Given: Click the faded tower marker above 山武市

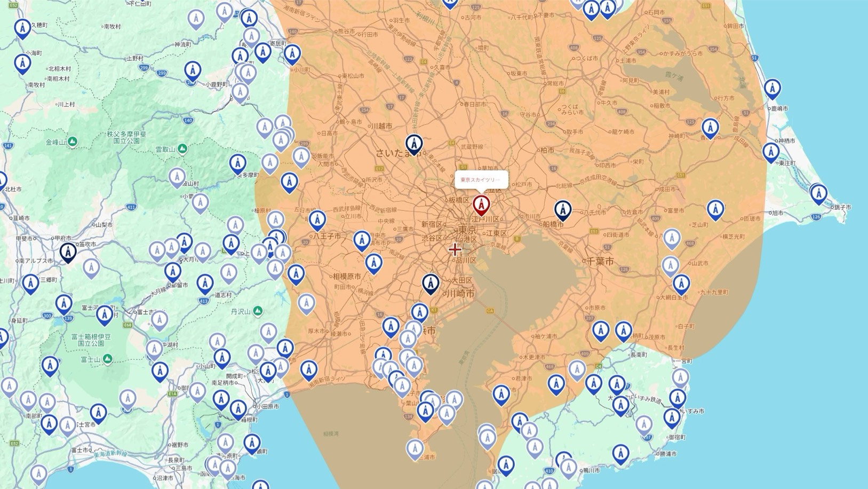Looking at the screenshot, I should (x=670, y=265).
